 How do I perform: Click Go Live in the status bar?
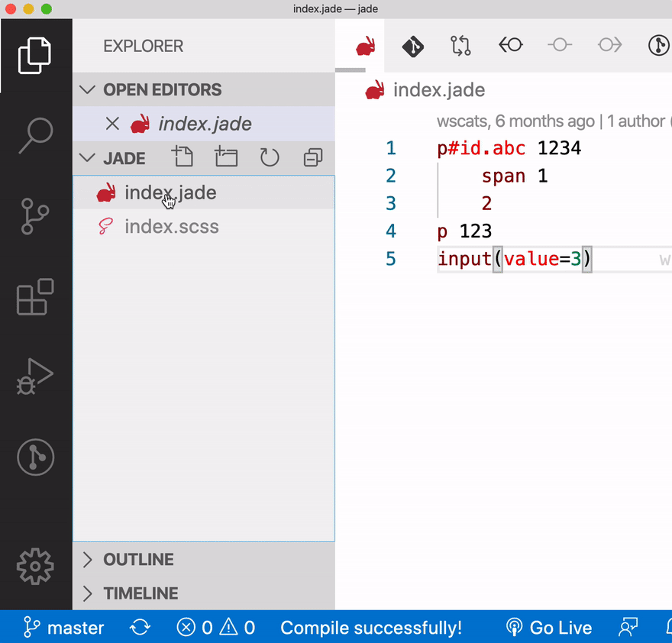coord(549,627)
